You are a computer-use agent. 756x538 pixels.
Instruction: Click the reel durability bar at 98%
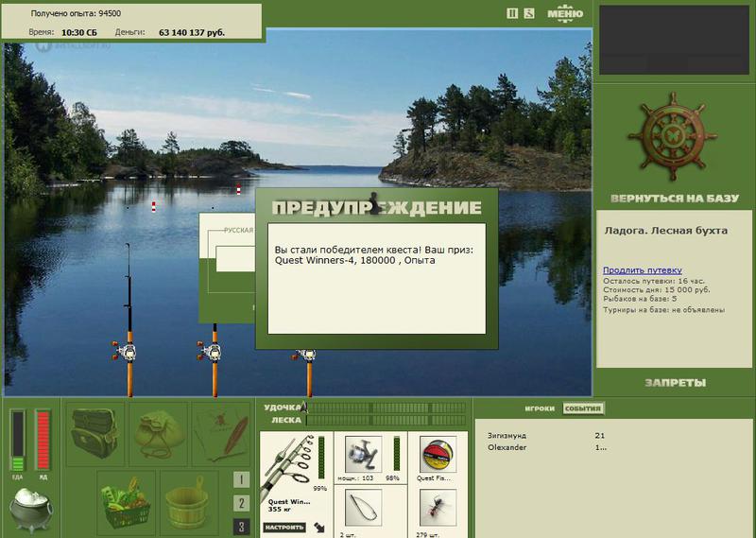pos(397,454)
